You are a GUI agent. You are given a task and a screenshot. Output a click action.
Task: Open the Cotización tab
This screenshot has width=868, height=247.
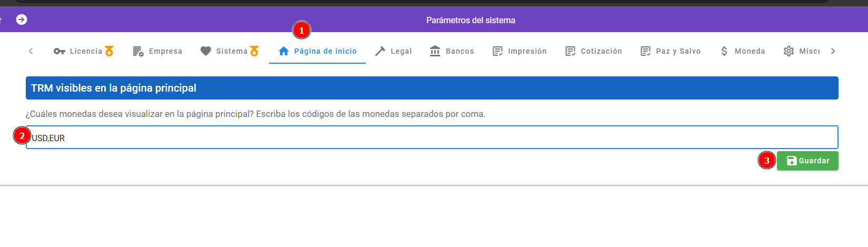coord(594,51)
